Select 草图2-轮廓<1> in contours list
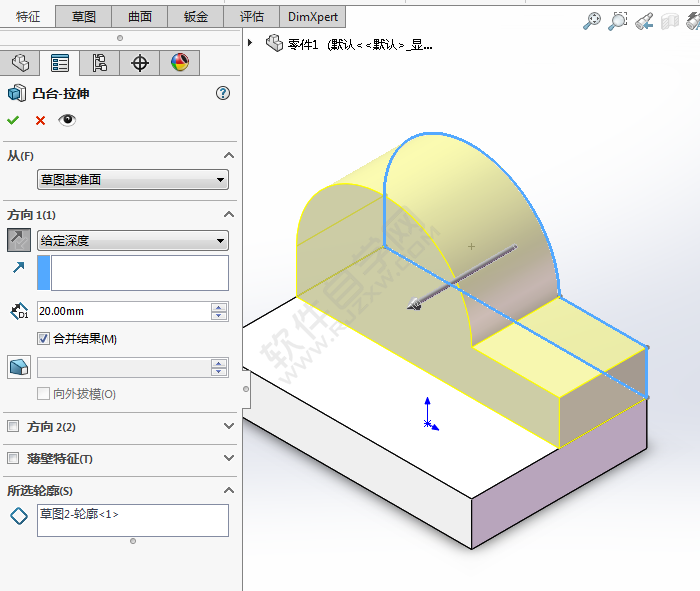The height and width of the screenshot is (591, 700). pyautogui.click(x=79, y=514)
